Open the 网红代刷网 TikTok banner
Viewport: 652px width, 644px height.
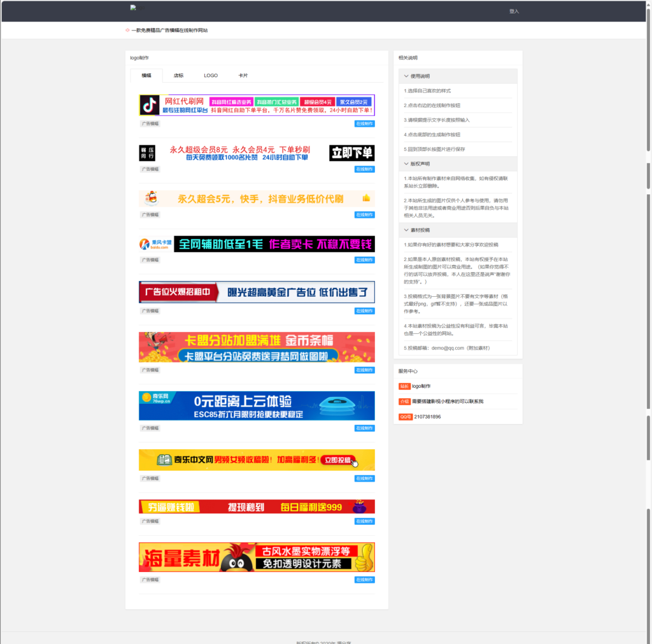pos(257,105)
